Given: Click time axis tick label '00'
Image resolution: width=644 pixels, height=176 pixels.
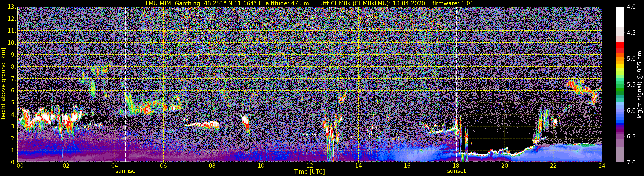Looking at the screenshot, I should (x=20, y=166).
